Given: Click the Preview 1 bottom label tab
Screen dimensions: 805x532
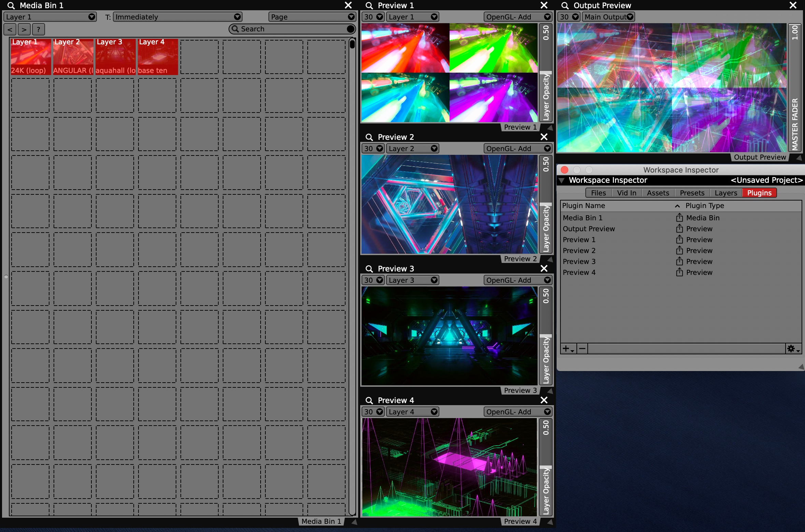Looking at the screenshot, I should (x=520, y=127).
